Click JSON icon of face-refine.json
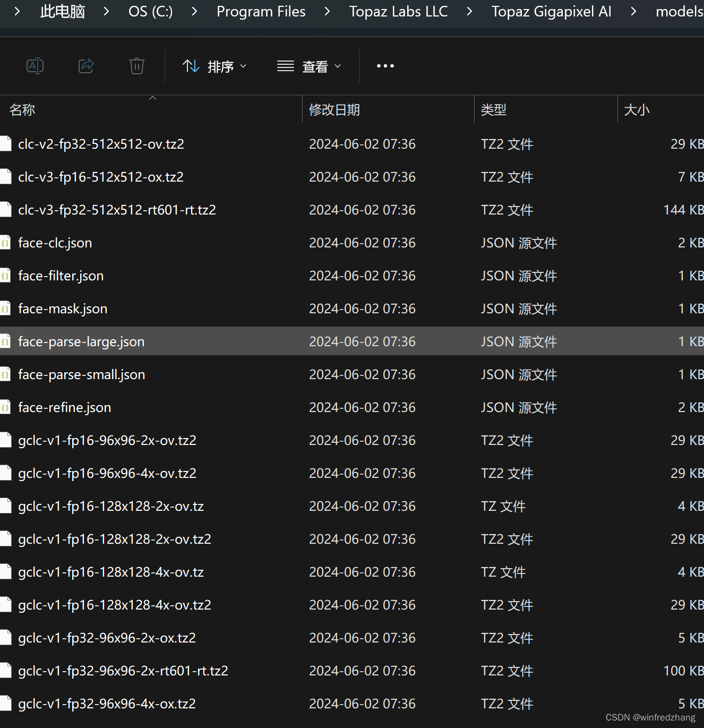Viewport: 704px width, 728px height. (x=5, y=407)
